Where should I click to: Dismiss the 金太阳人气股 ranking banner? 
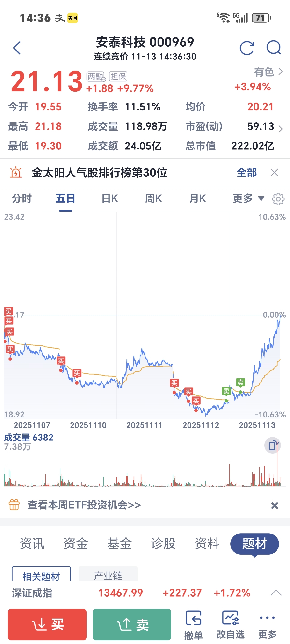click(x=274, y=173)
